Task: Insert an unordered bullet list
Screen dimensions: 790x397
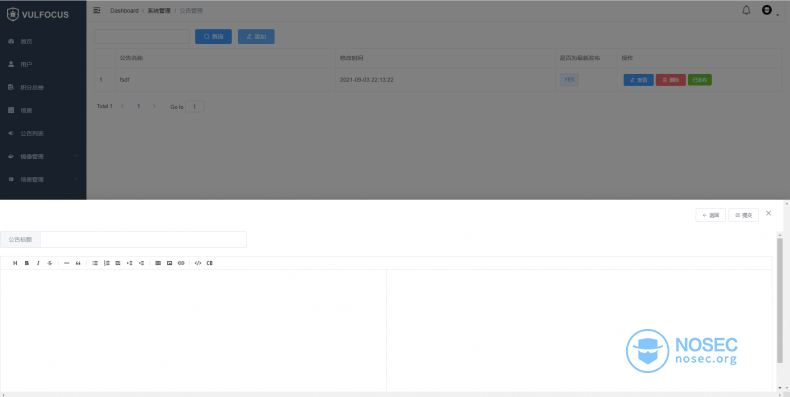Action: (95, 263)
